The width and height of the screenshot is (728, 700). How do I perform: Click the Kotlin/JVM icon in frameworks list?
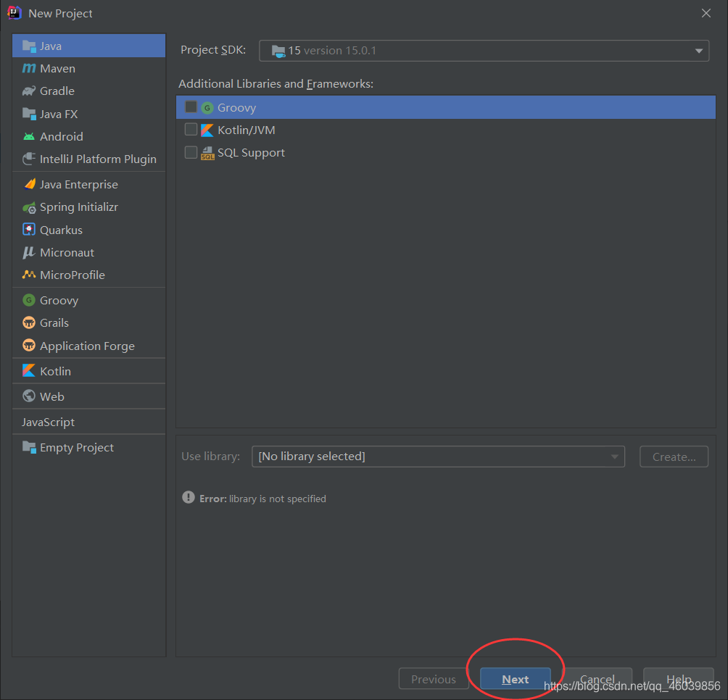(207, 130)
